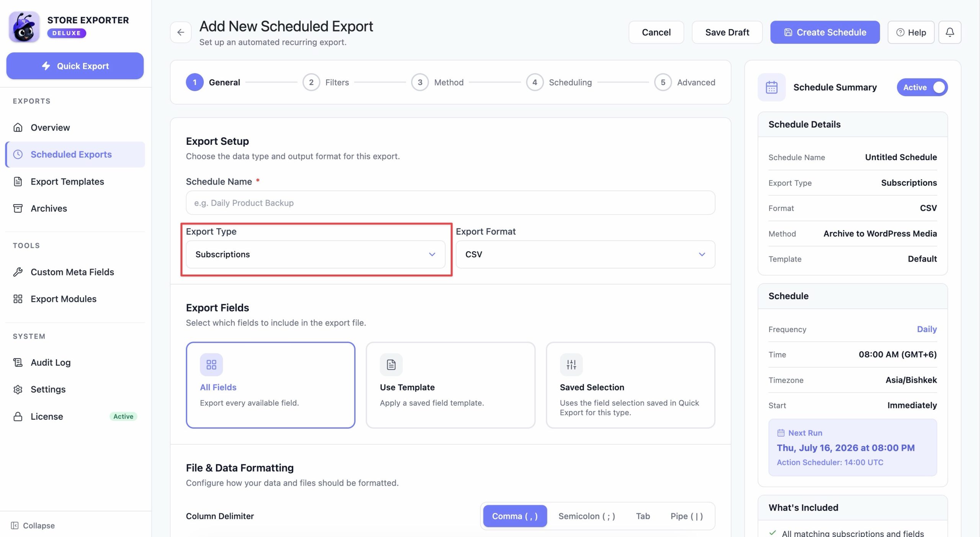The image size is (980, 537).
Task: Click the Next Run calendar icon
Action: tap(781, 433)
